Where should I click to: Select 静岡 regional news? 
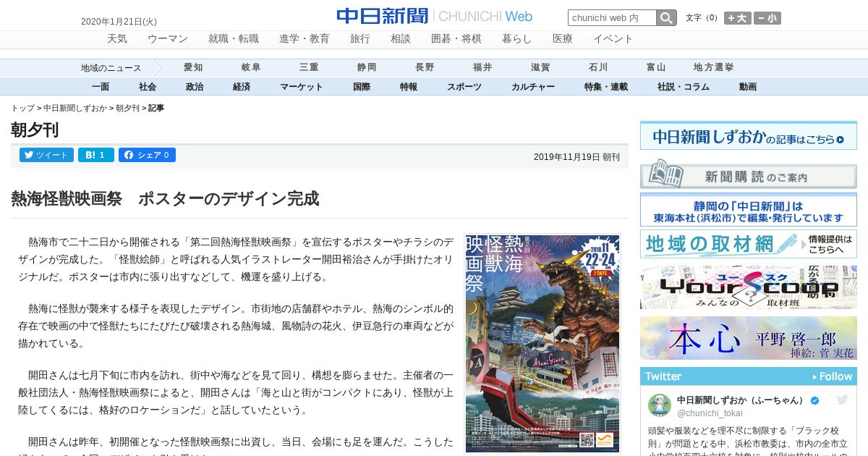(367, 67)
